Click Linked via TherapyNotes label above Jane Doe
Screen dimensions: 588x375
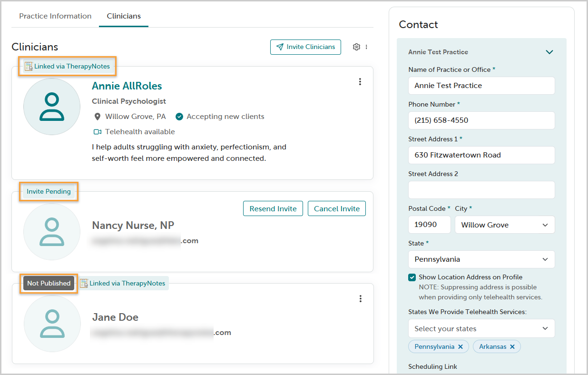click(x=127, y=283)
